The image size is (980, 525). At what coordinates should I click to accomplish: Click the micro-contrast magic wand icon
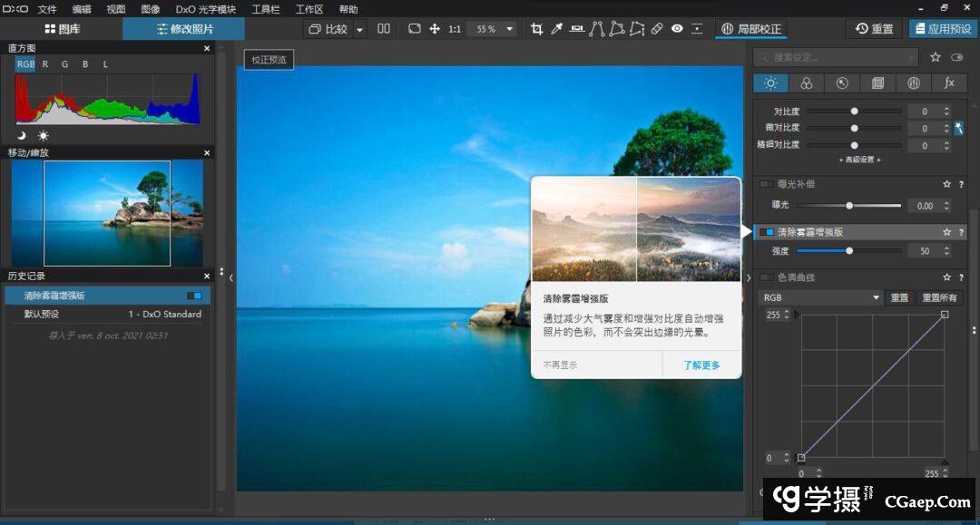click(959, 128)
